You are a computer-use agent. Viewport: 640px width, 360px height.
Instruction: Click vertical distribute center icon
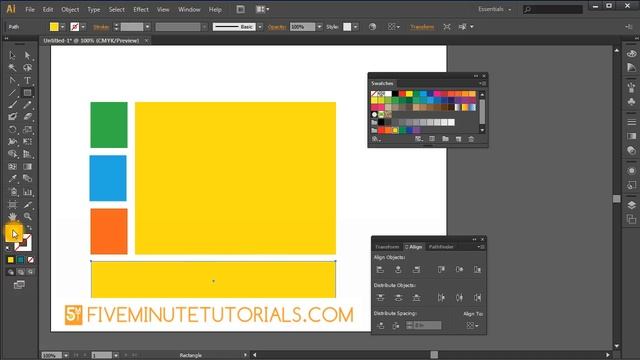click(398, 298)
